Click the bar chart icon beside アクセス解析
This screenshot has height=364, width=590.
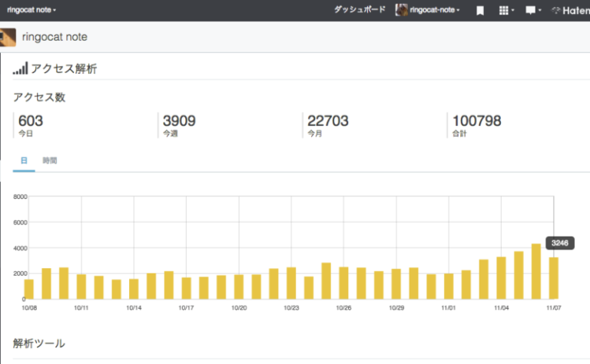pyautogui.click(x=20, y=68)
